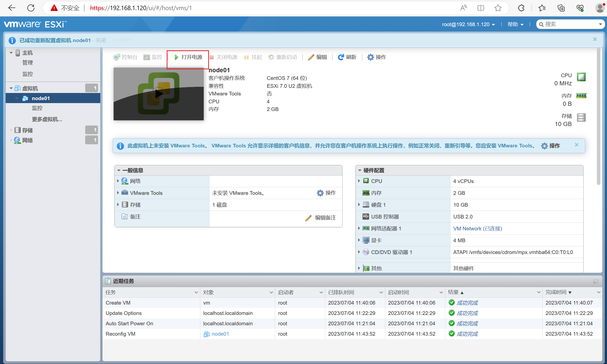
Task: Click the Refresh (刷新) icon button
Action: pos(341,57)
